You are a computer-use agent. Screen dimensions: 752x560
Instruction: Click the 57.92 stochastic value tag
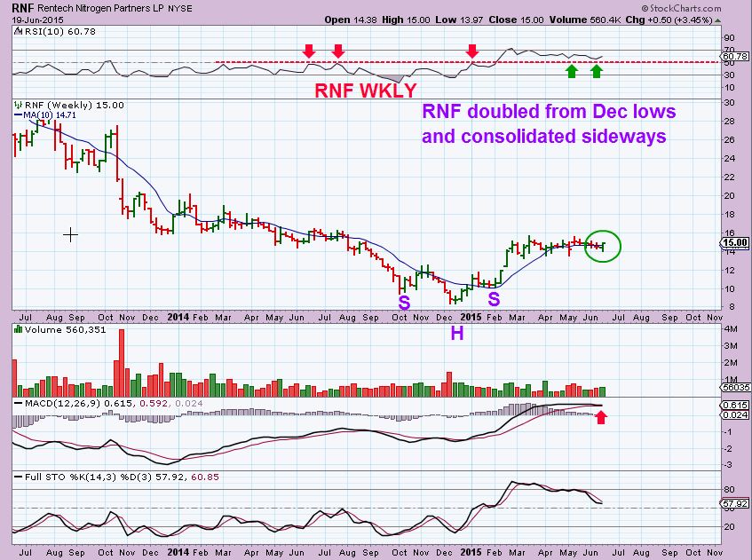(x=735, y=503)
